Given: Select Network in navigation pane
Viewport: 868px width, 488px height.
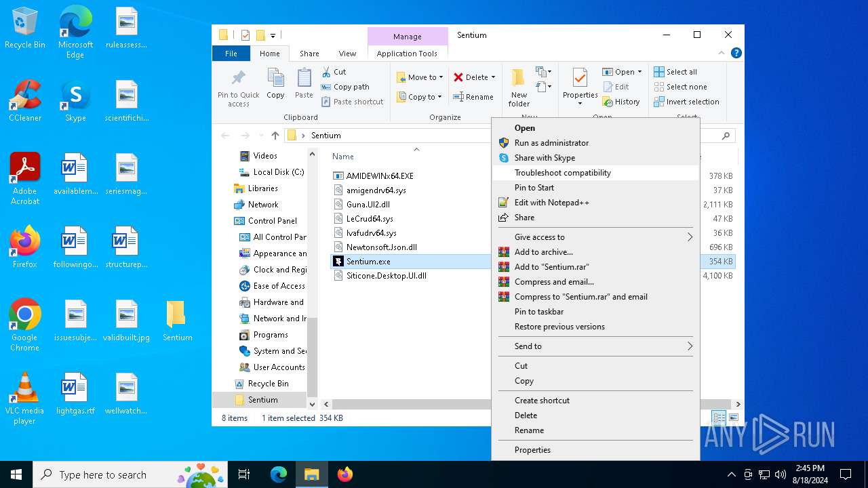Looking at the screenshot, I should 263,205.
